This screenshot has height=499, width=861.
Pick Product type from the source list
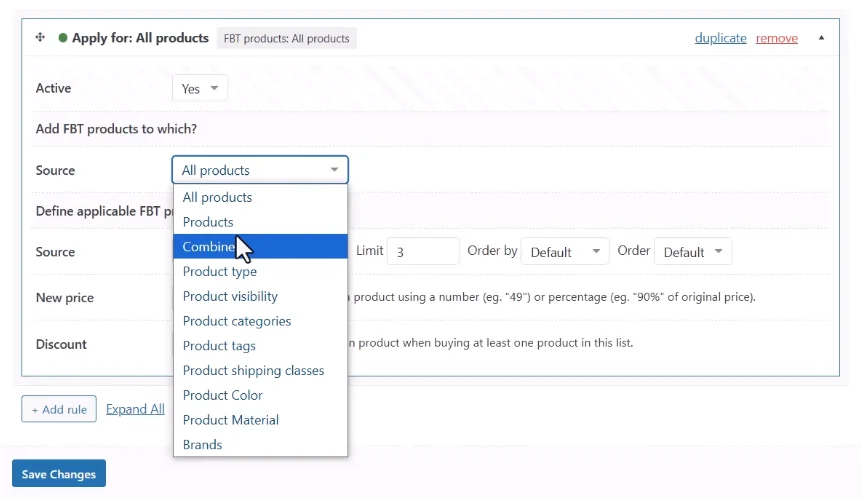[219, 271]
